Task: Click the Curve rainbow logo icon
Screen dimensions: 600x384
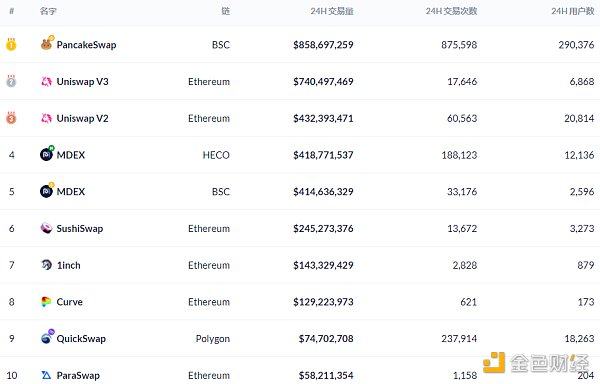Action: 46,302
